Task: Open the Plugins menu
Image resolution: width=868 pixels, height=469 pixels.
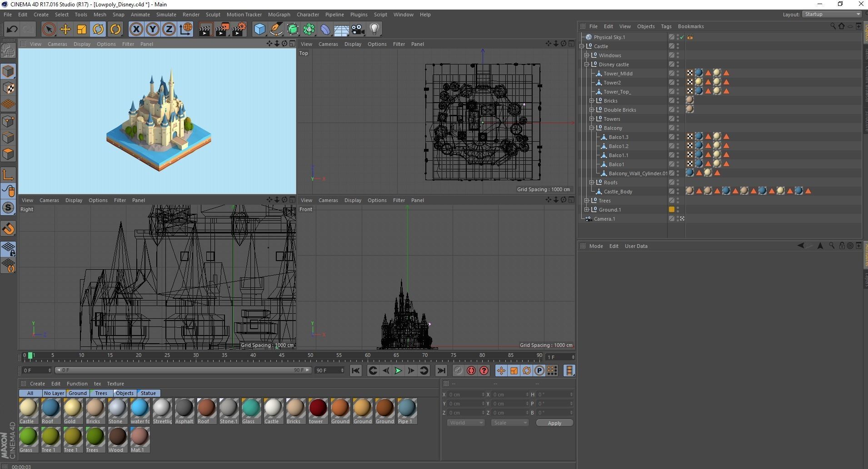Action: click(359, 15)
